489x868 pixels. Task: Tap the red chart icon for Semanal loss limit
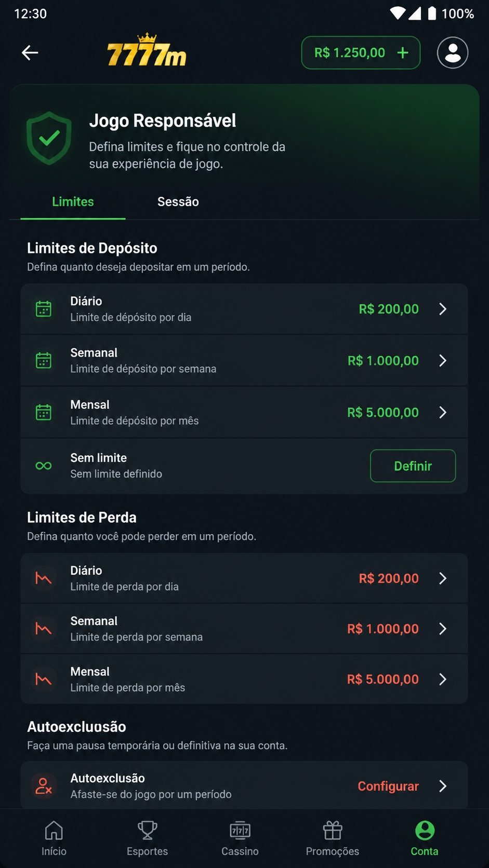coord(44,629)
